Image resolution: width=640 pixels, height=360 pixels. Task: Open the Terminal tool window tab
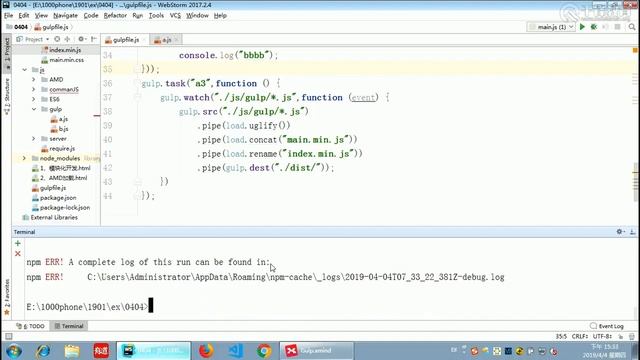click(69, 326)
